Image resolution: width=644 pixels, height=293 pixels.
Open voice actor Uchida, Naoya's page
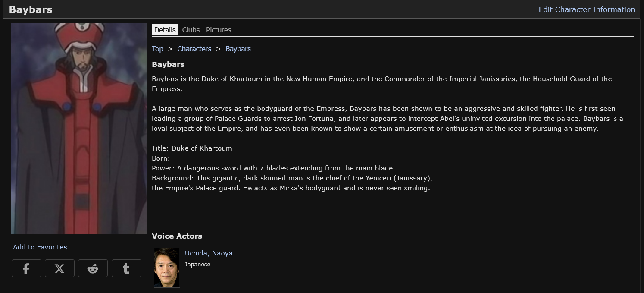pos(209,253)
